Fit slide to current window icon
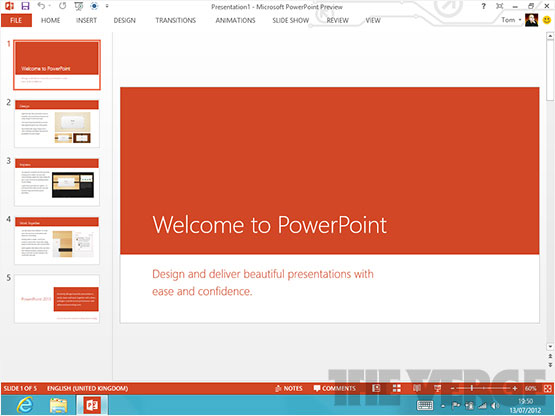Screen dimensions: 555x416 (x=547, y=388)
